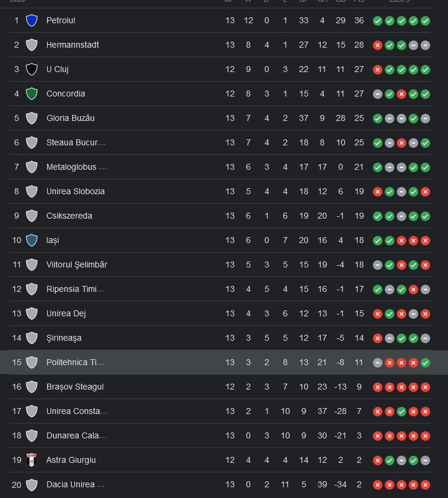
Task: Click Ripensia Timișoara's red loss icon
Action: (413, 289)
